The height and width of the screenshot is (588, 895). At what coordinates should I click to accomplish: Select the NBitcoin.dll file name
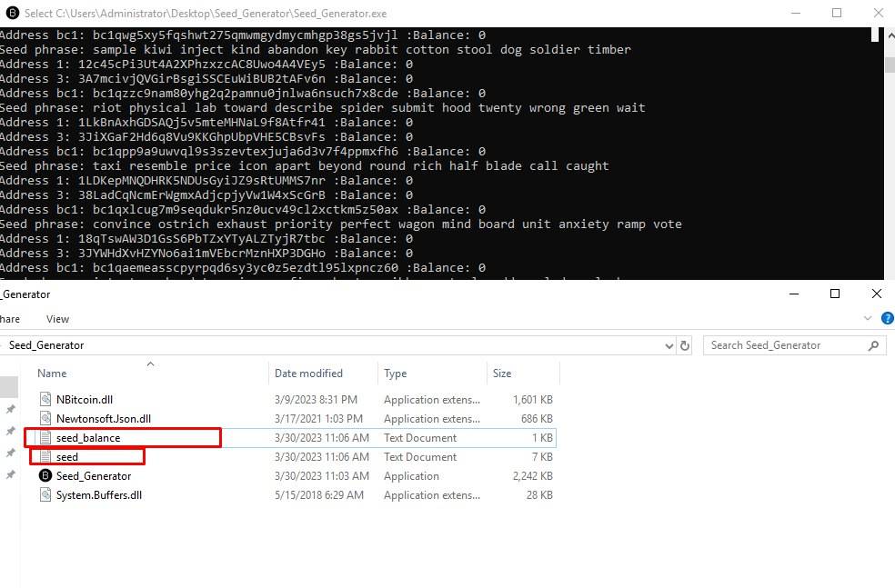tap(85, 399)
